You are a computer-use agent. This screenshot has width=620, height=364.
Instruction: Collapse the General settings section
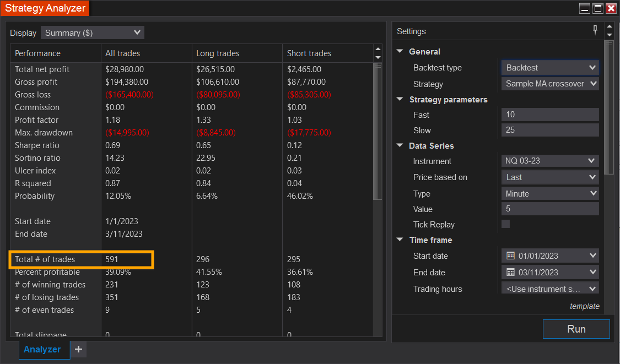tap(400, 52)
